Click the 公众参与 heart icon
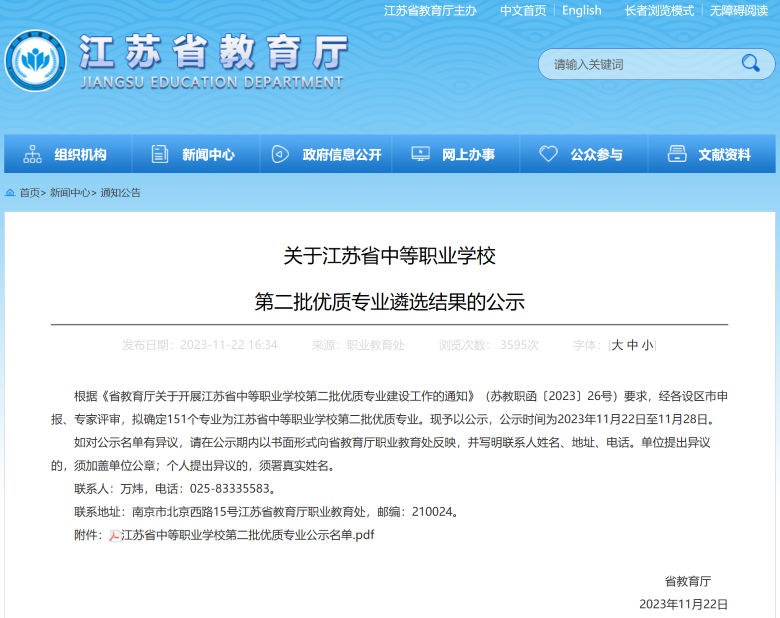The width and height of the screenshot is (780, 618). click(x=548, y=154)
